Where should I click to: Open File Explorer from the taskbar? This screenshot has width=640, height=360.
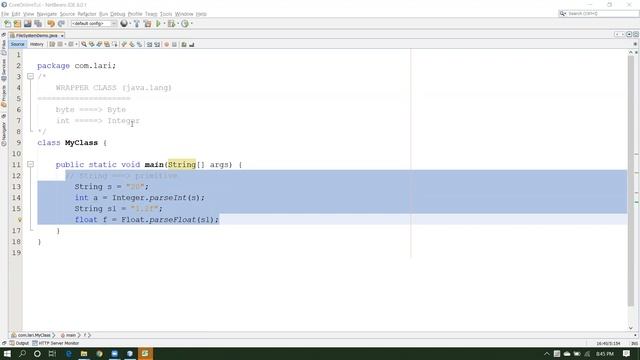pyautogui.click(x=84, y=353)
